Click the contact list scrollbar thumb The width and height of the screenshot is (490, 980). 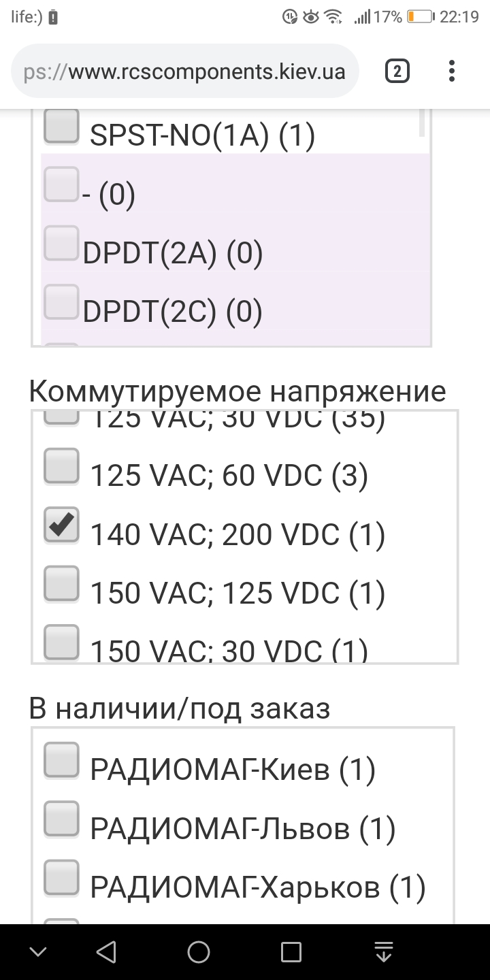pyautogui.click(x=422, y=122)
